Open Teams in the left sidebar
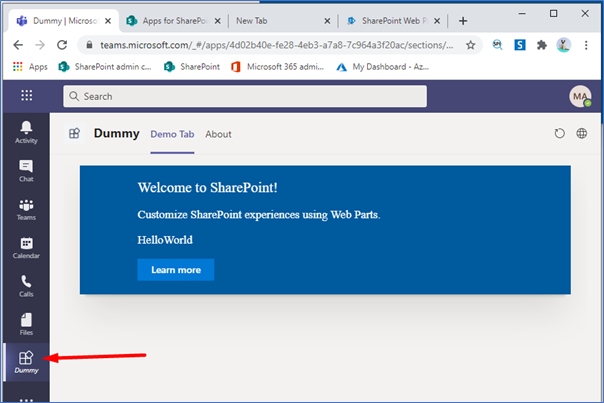This screenshot has height=403, width=604. (26, 209)
